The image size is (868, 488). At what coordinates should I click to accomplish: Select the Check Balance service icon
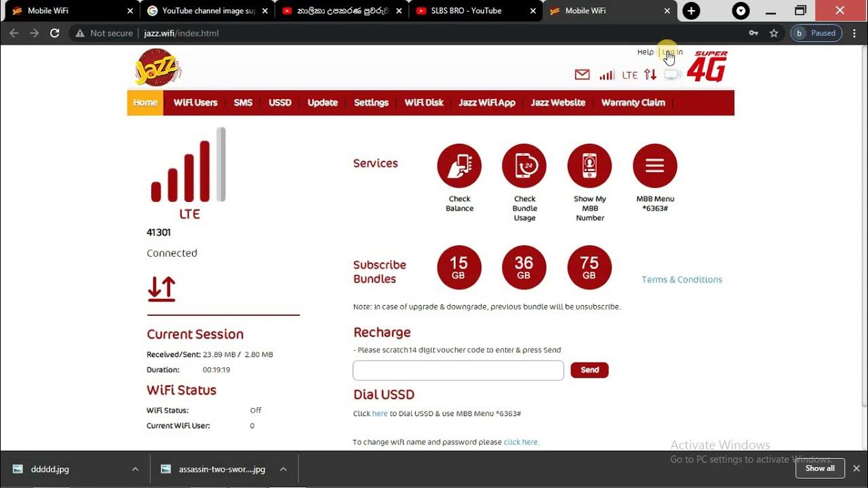pos(459,165)
